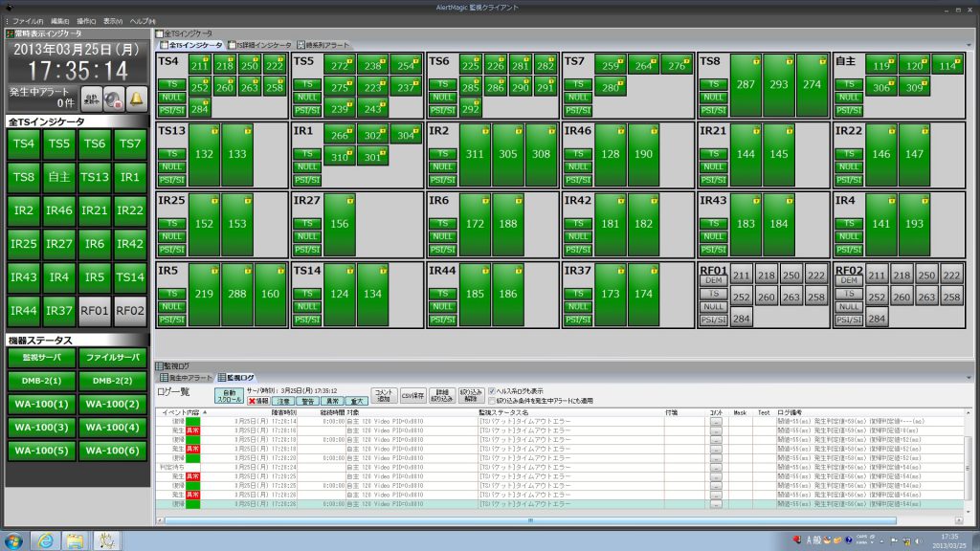Select channel 272 tile in TS5
The height and width of the screenshot is (551, 980).
tap(340, 65)
